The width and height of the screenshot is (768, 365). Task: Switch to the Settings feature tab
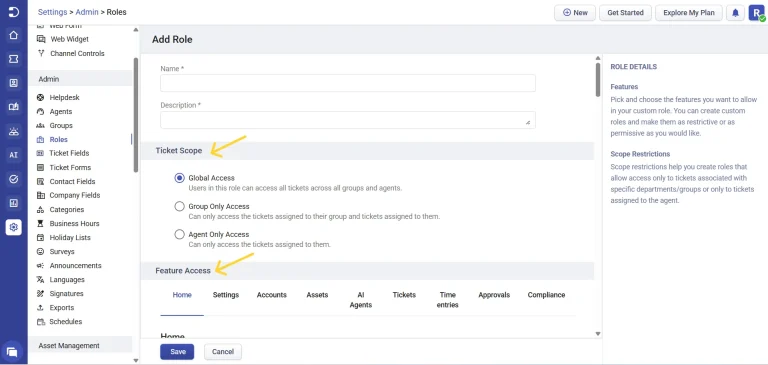tap(226, 295)
